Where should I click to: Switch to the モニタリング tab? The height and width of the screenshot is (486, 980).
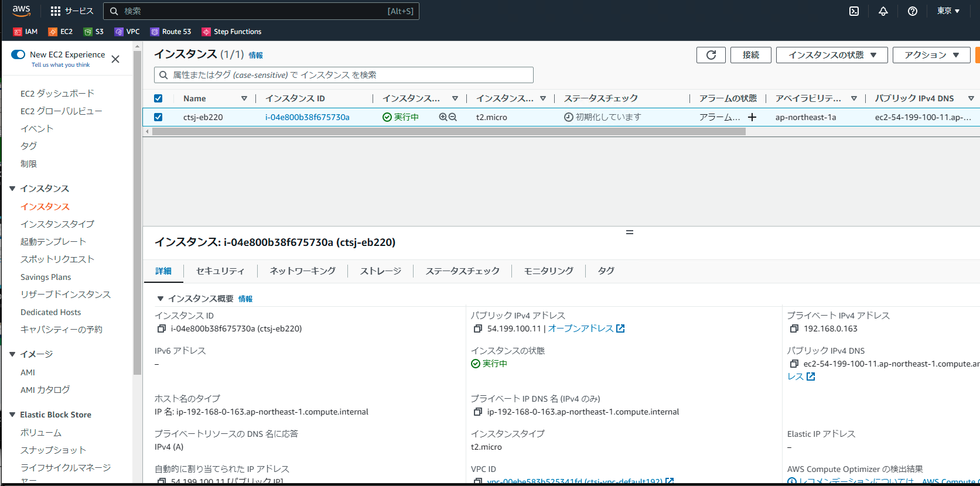pyautogui.click(x=549, y=271)
